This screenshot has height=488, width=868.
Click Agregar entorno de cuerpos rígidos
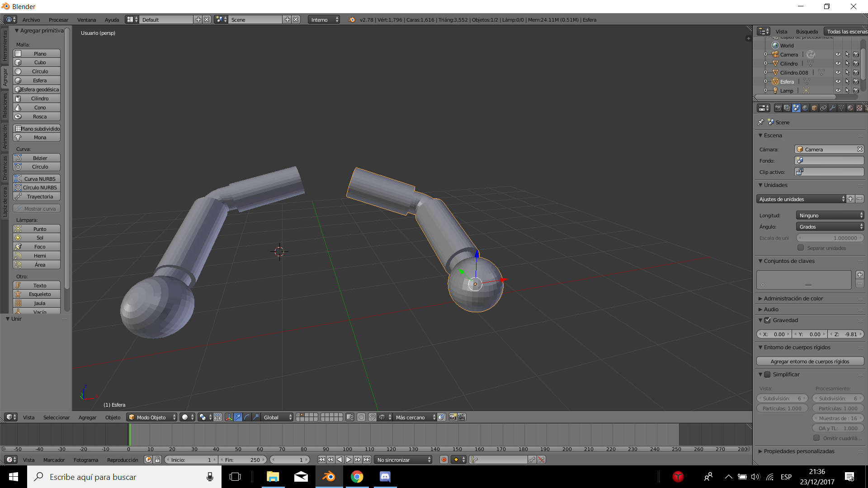810,361
